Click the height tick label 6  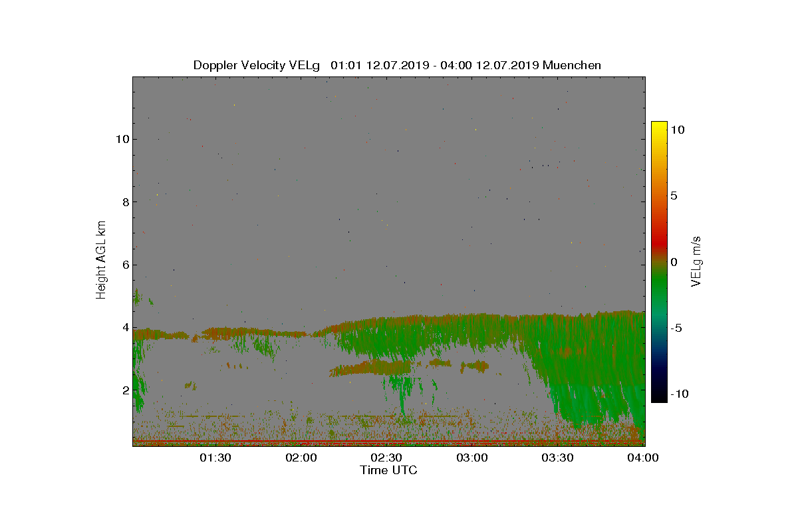pyautogui.click(x=125, y=264)
